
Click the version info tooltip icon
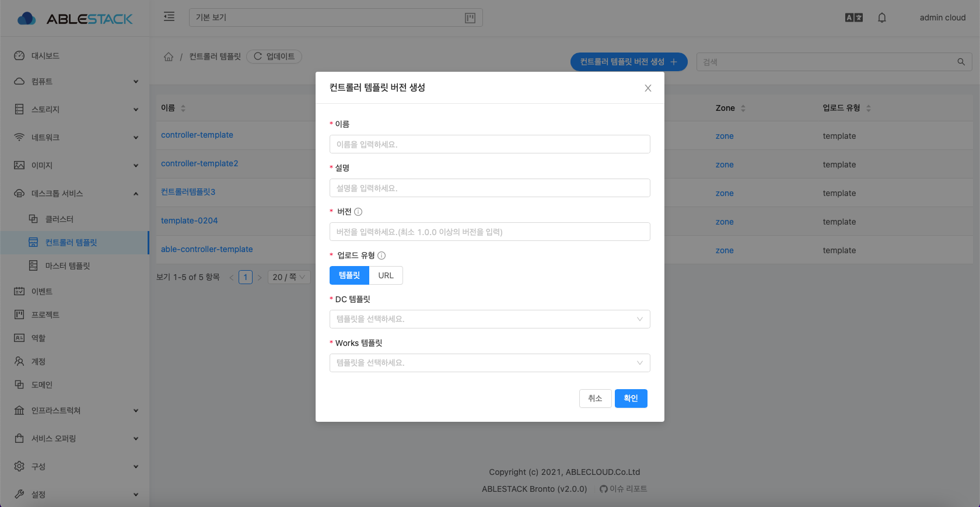tap(358, 212)
